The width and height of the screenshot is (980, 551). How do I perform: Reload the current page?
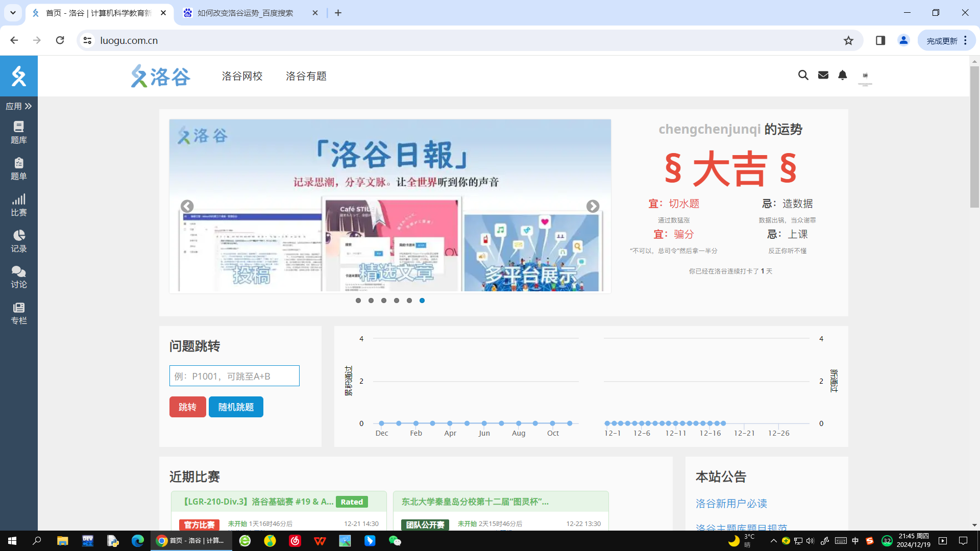click(60, 40)
